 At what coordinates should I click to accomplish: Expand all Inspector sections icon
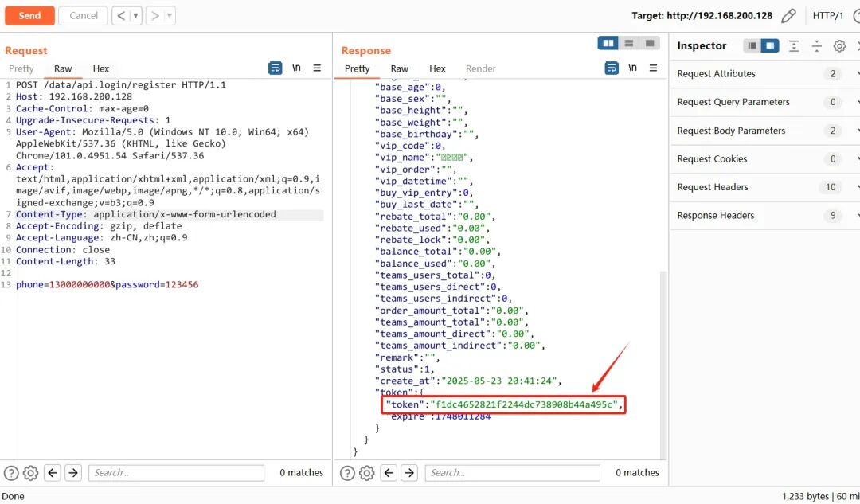pyautogui.click(x=794, y=46)
